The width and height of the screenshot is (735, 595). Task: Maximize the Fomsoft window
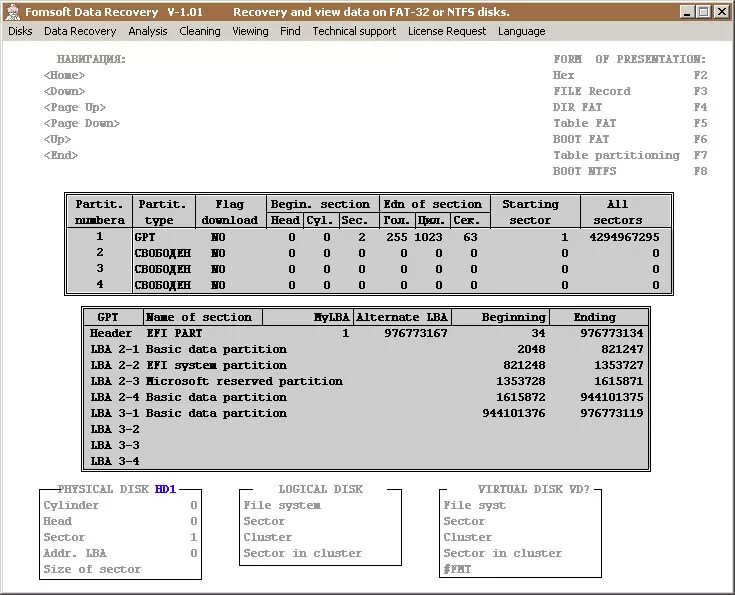click(703, 12)
